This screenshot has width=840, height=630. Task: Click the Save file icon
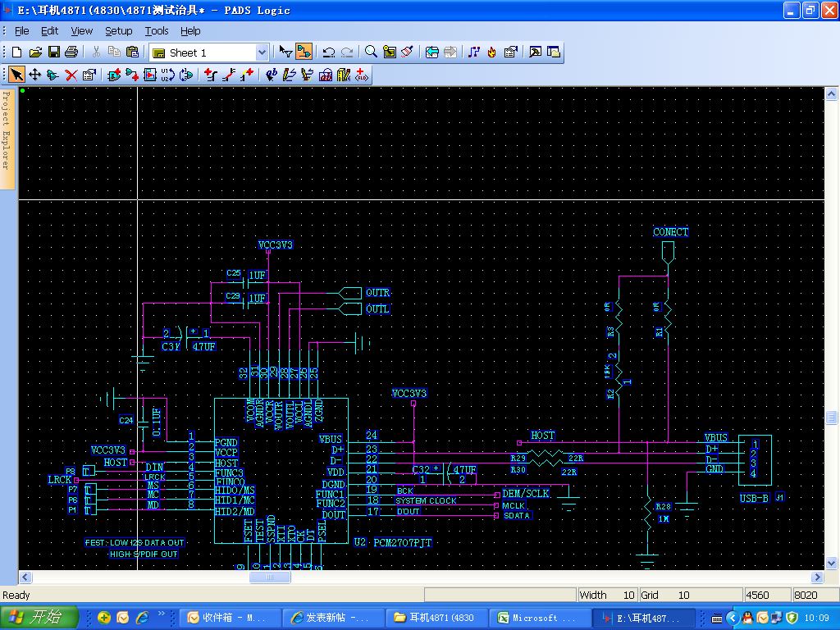coord(53,52)
